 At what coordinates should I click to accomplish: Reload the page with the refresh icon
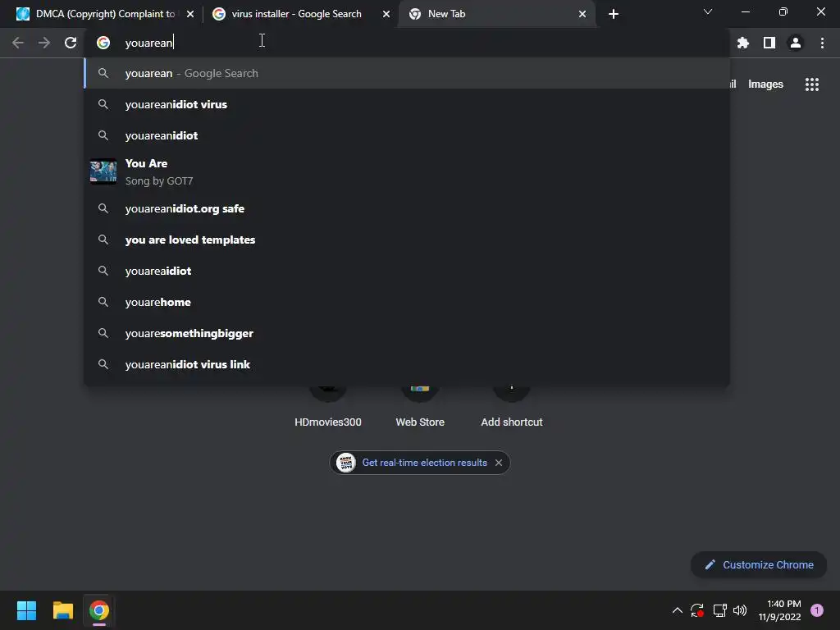pos(71,43)
